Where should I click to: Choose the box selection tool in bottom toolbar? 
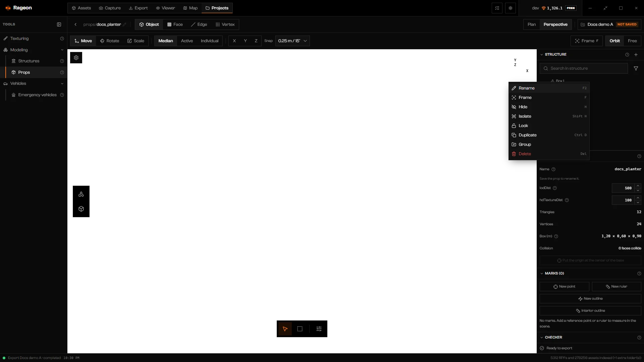tap(300, 329)
